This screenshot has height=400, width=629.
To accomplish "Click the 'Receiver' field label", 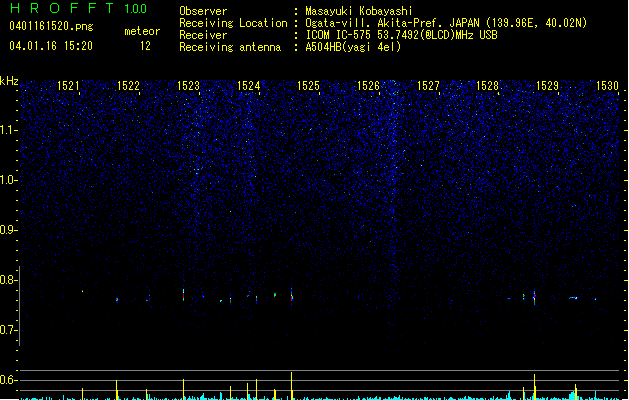I will (x=203, y=35).
